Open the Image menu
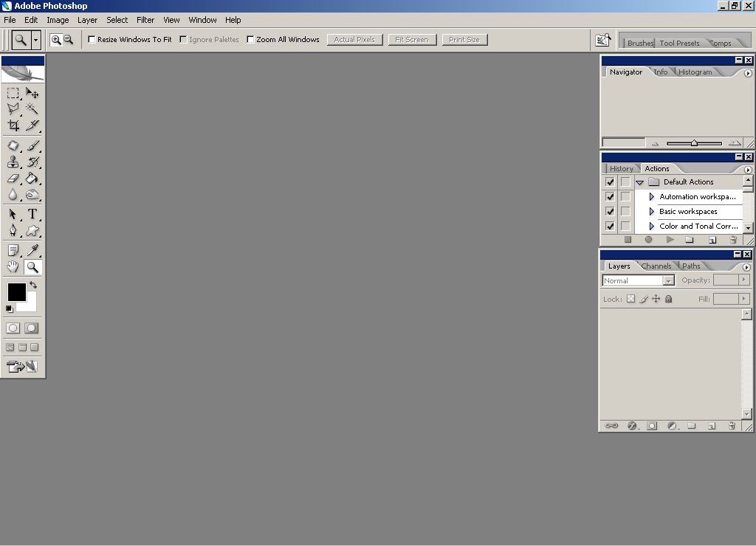Screen dimensions: 756x546 tap(58, 20)
